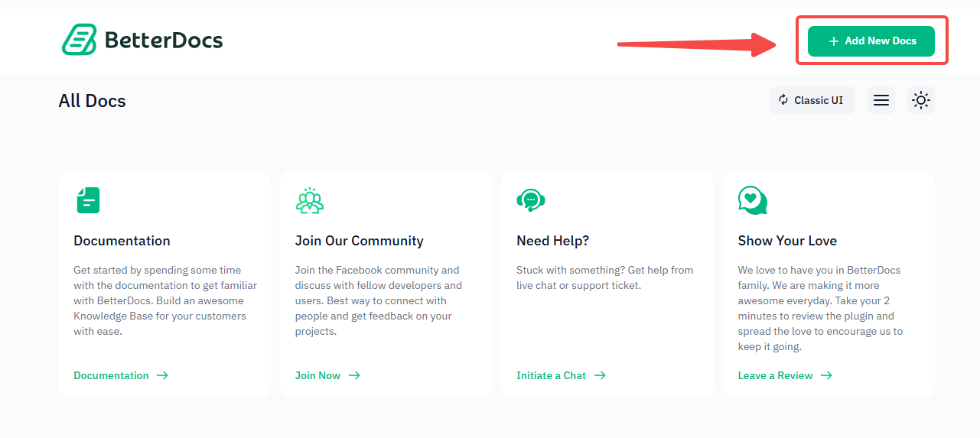The width and height of the screenshot is (980, 438).
Task: Click the arrow beside Join Now
Action: tap(354, 375)
